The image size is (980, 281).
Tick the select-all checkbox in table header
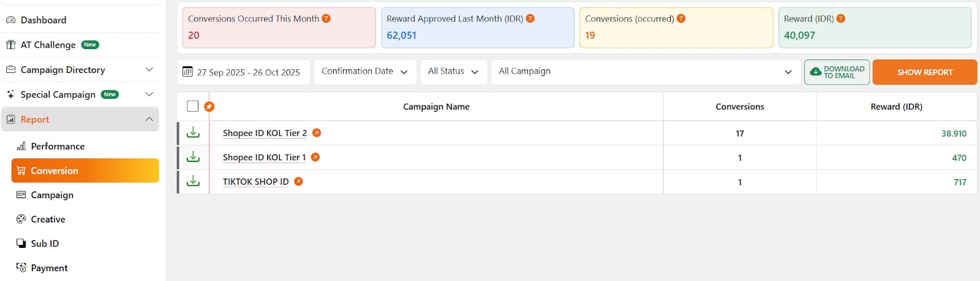[x=192, y=106]
